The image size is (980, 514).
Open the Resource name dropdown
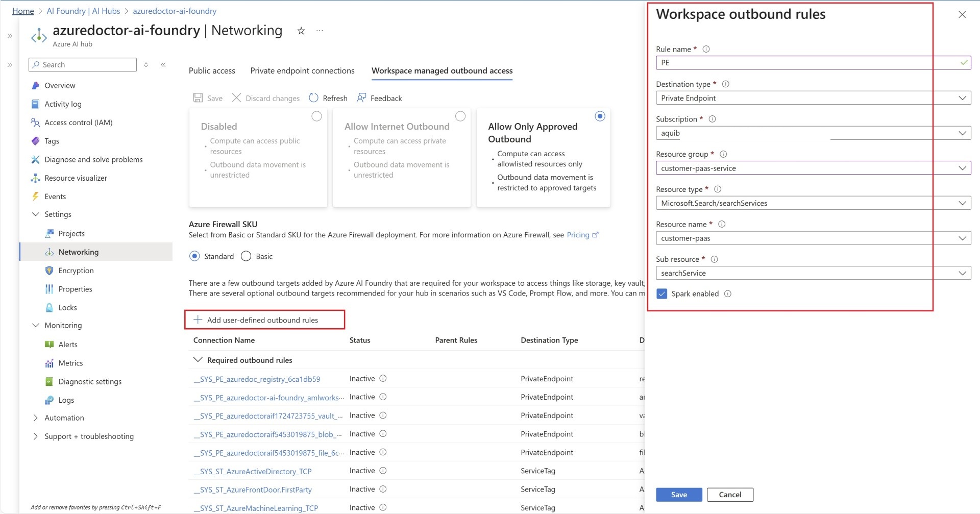(x=813, y=238)
